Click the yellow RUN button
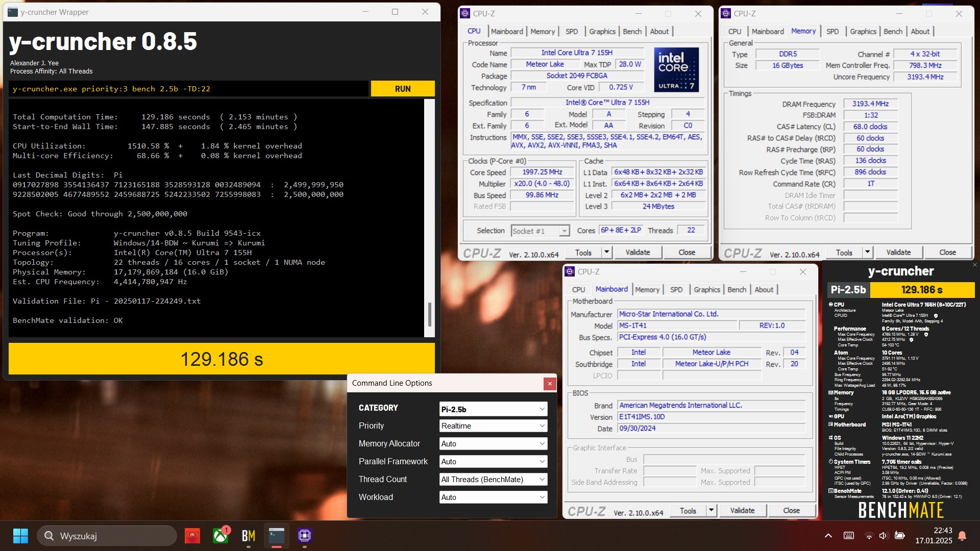980x551 pixels. pyautogui.click(x=403, y=89)
